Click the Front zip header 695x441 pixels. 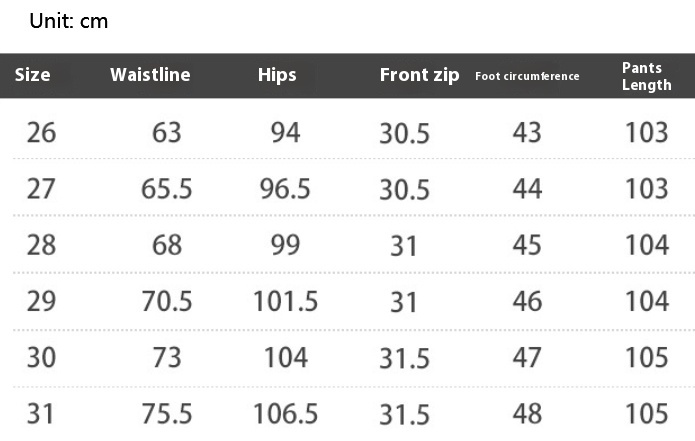coord(419,75)
